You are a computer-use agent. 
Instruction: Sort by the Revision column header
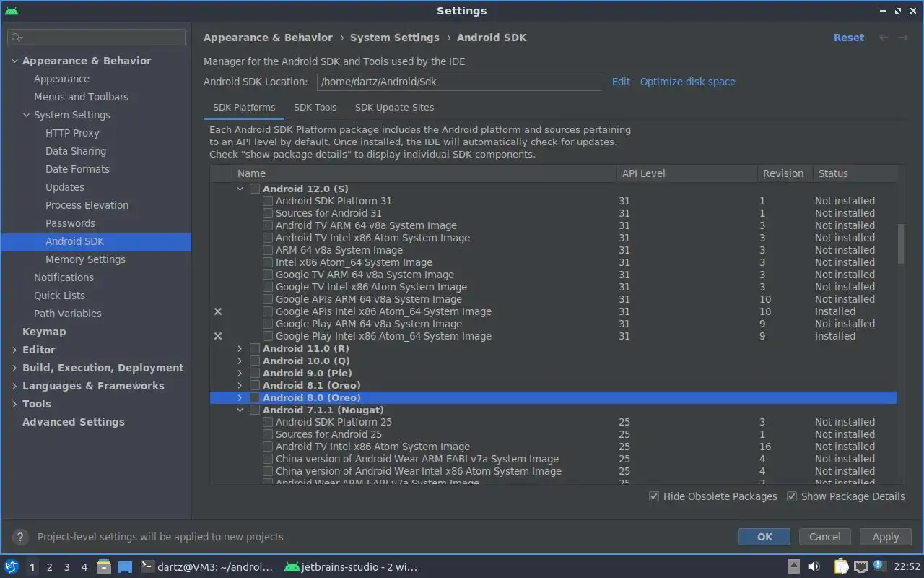(x=785, y=173)
